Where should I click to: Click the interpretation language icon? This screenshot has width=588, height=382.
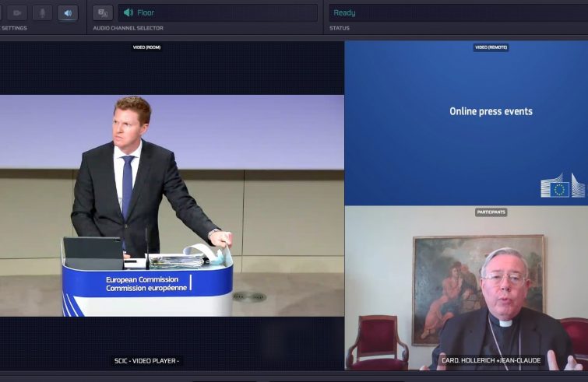103,12
